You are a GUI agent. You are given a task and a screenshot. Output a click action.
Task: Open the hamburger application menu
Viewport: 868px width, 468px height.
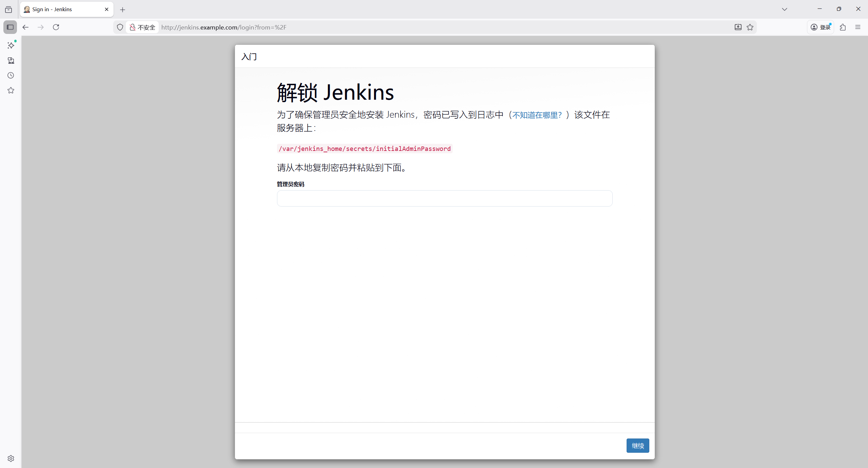click(858, 27)
